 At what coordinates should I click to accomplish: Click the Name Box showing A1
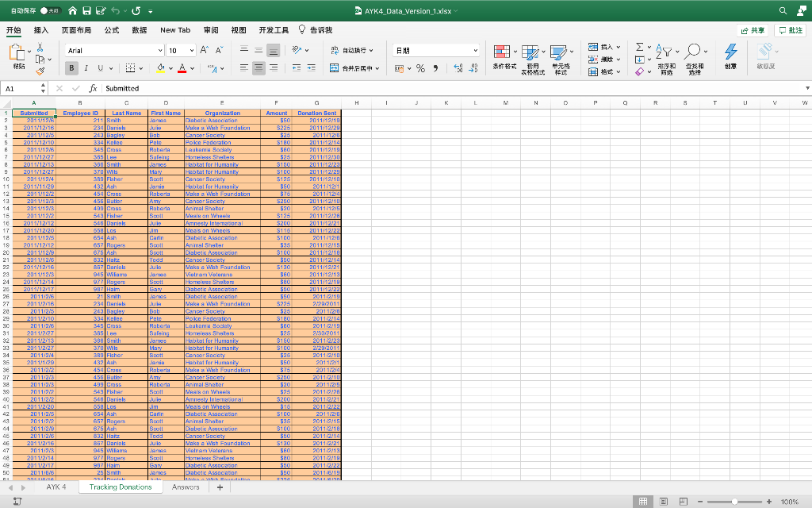[x=17, y=88]
